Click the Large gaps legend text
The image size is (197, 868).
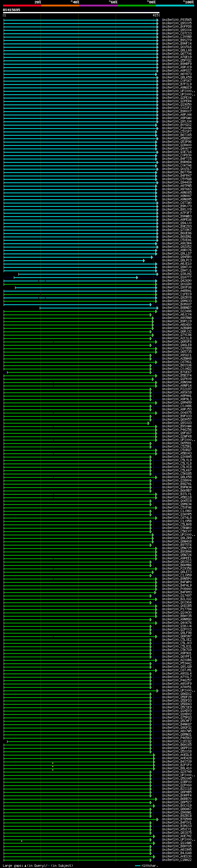(x=38, y=865)
